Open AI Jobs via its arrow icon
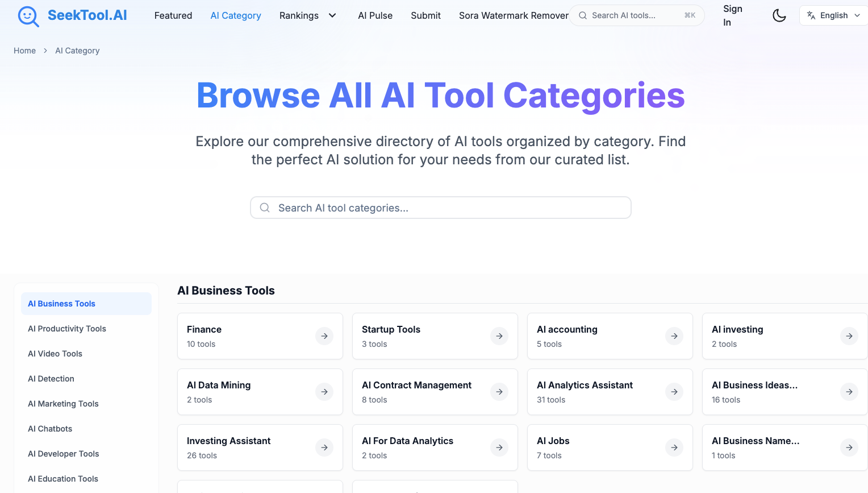The height and width of the screenshot is (493, 868). pos(674,448)
